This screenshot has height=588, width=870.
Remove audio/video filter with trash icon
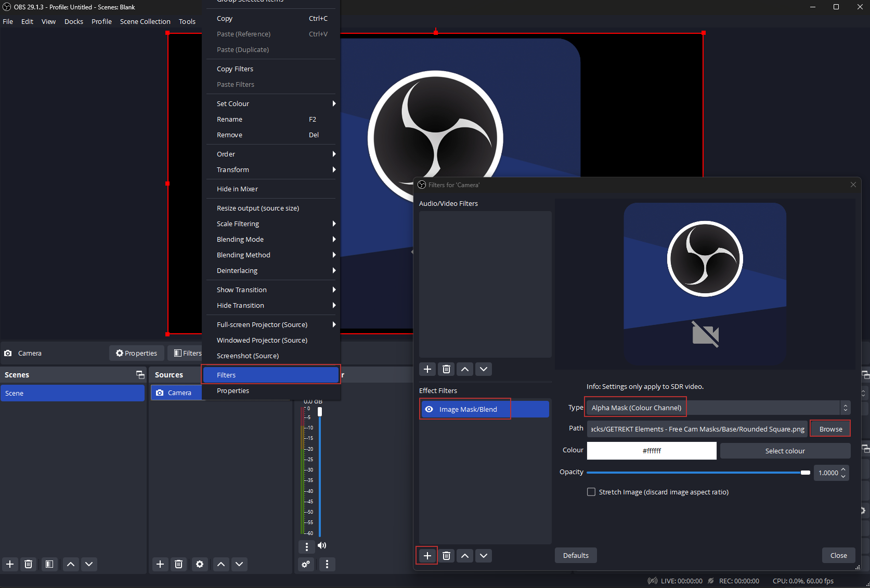[446, 369]
